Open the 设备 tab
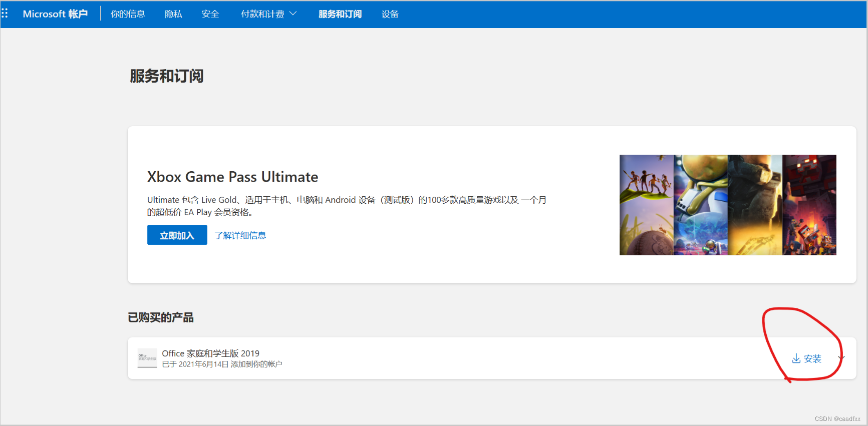 coord(390,14)
